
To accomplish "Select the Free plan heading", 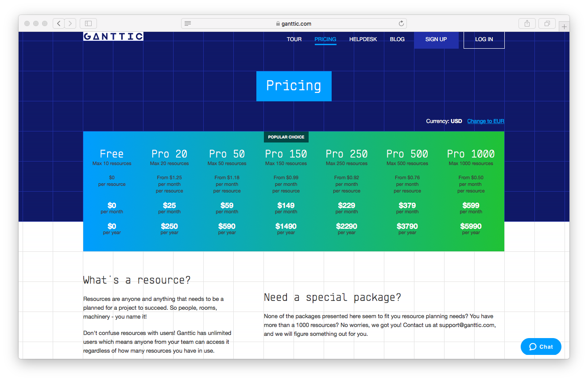I will coord(112,154).
